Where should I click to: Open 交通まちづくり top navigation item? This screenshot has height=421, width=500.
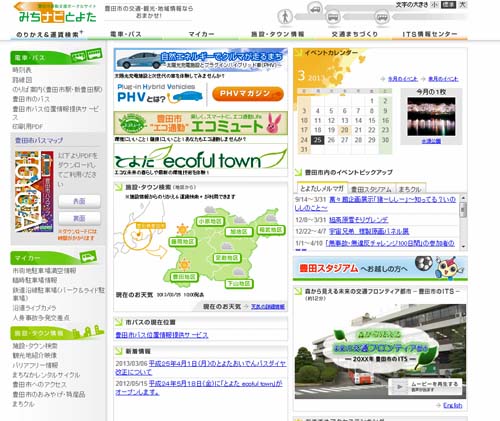(354, 34)
